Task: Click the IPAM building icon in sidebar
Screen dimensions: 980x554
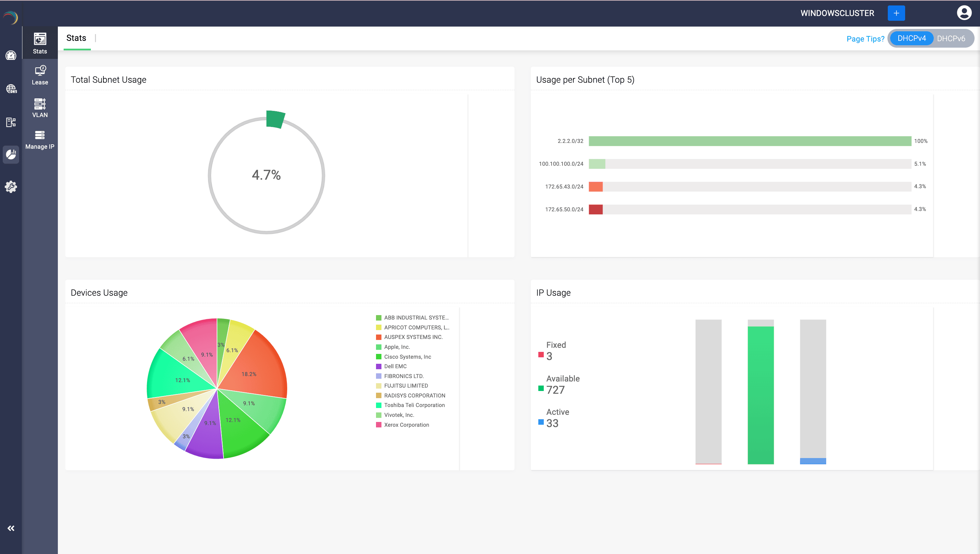Action: point(11,122)
